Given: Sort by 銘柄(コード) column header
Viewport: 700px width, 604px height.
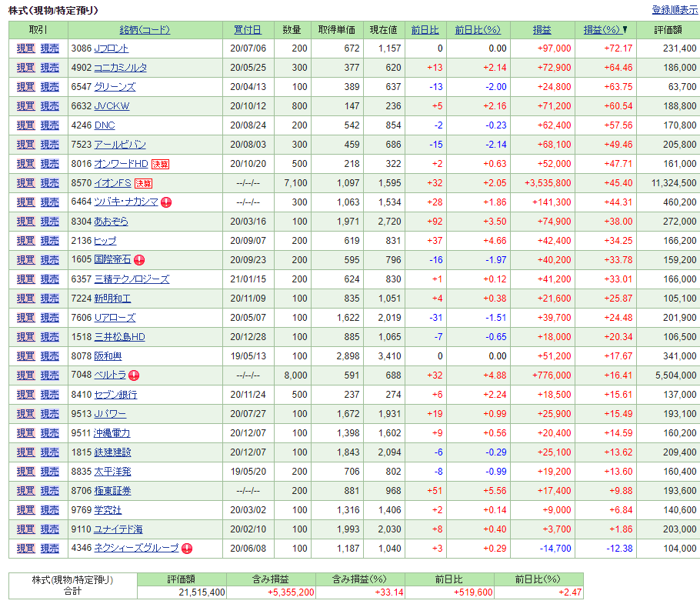Looking at the screenshot, I should pos(145,30).
